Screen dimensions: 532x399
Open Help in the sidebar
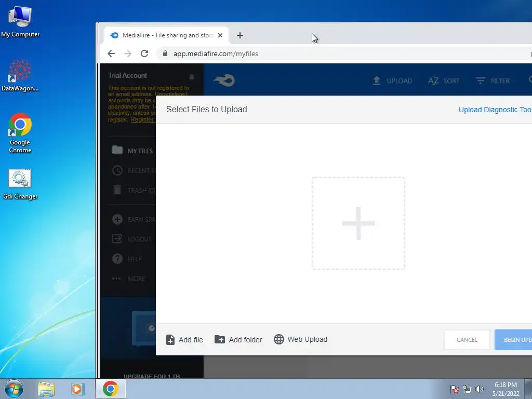(127, 259)
